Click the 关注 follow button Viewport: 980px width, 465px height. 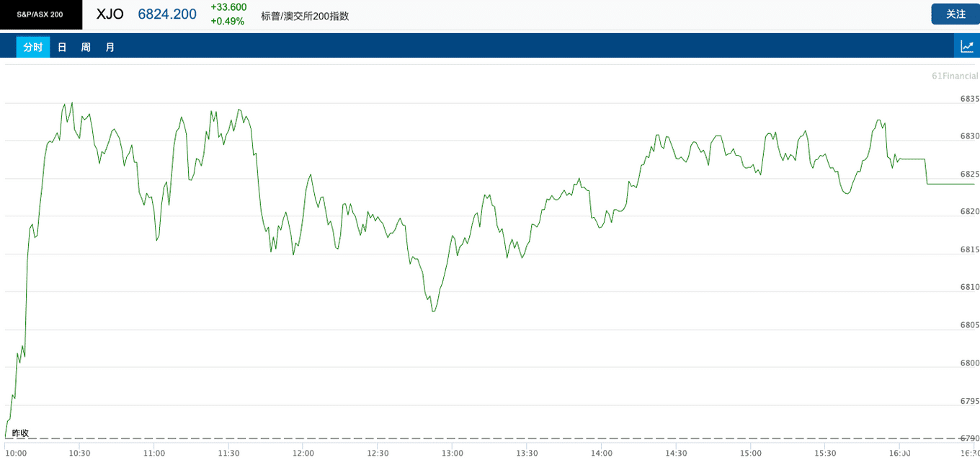[955, 14]
